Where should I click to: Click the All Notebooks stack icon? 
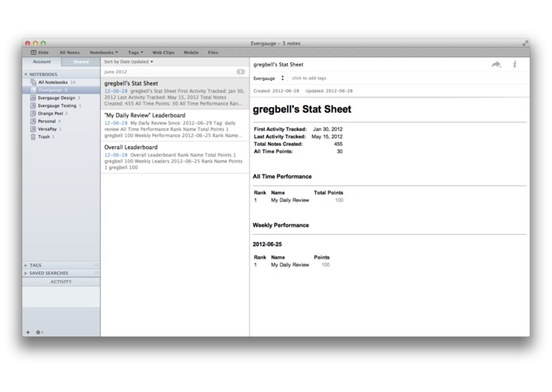click(33, 83)
